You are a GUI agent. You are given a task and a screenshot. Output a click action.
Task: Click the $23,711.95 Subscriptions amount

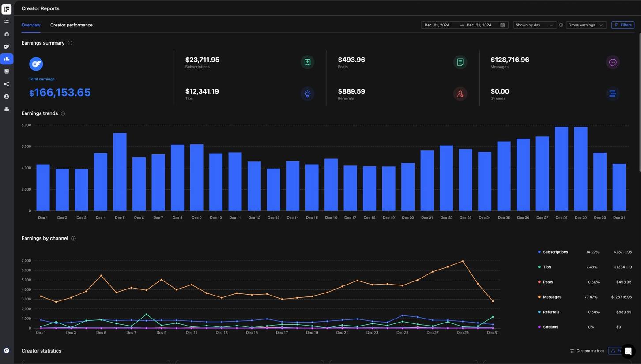click(202, 60)
